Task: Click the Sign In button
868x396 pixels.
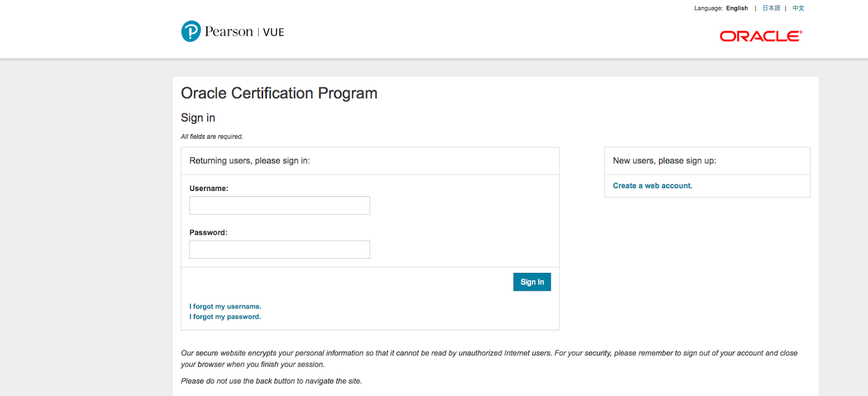Action: click(x=532, y=282)
